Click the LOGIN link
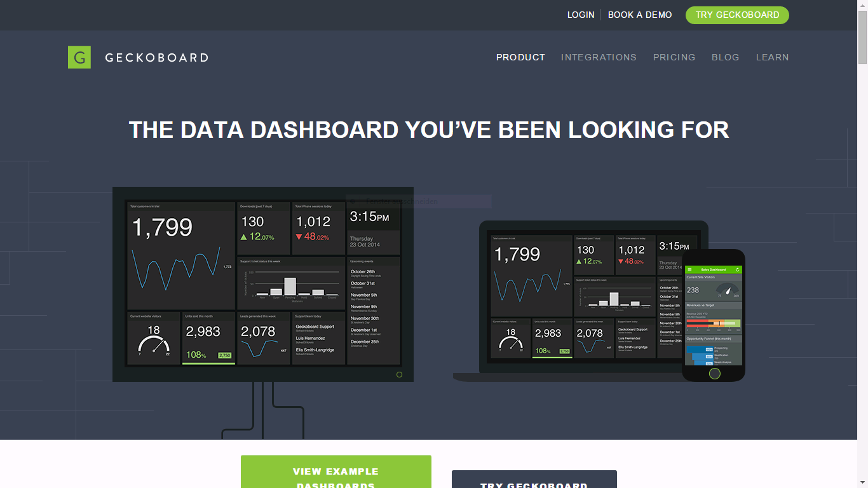 (x=581, y=15)
